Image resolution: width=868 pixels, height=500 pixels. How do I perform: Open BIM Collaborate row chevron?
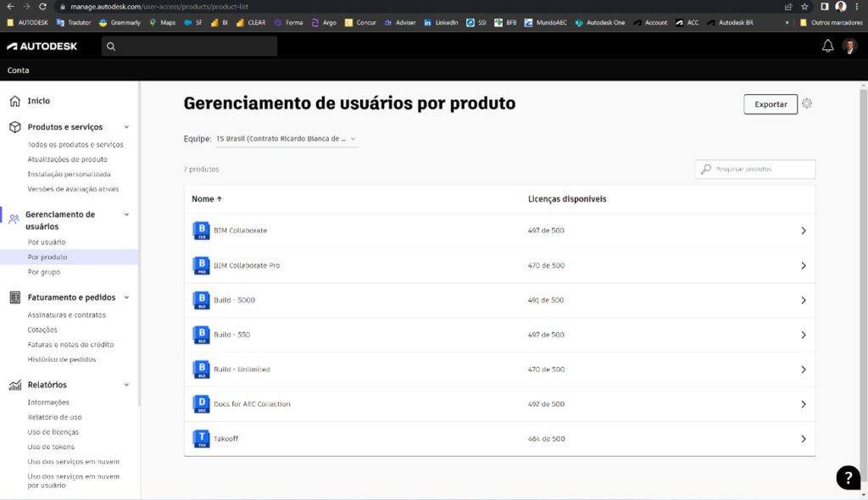click(x=804, y=231)
